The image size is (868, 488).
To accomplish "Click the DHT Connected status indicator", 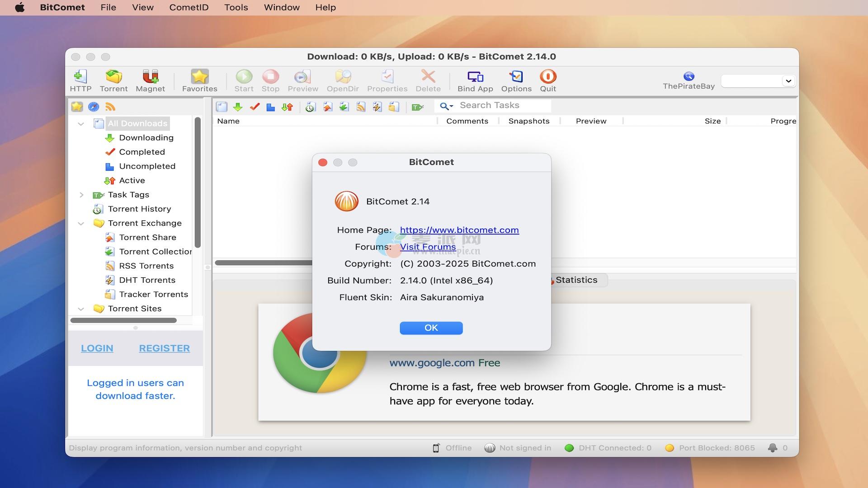I will coord(609,448).
